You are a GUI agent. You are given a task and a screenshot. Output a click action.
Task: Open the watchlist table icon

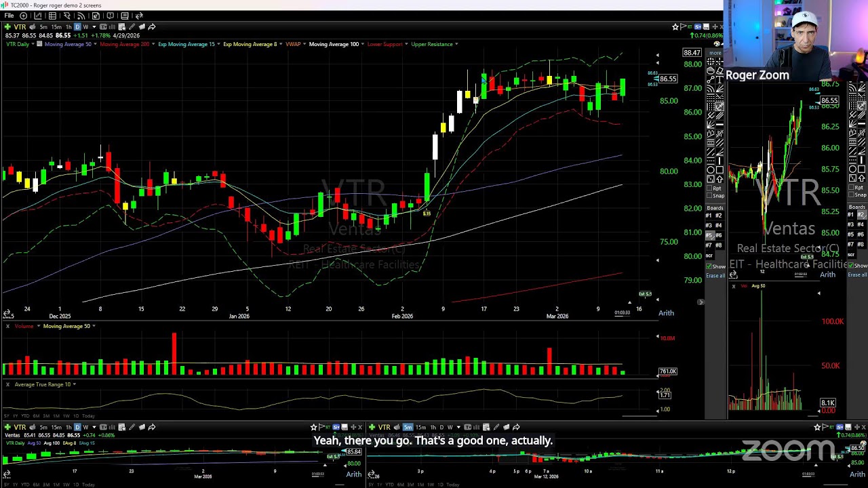52,16
